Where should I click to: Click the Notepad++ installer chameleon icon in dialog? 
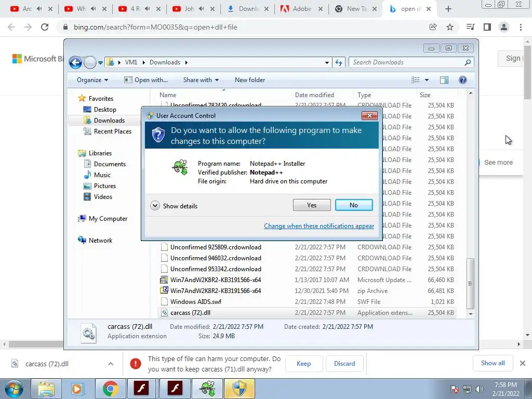[x=180, y=167]
